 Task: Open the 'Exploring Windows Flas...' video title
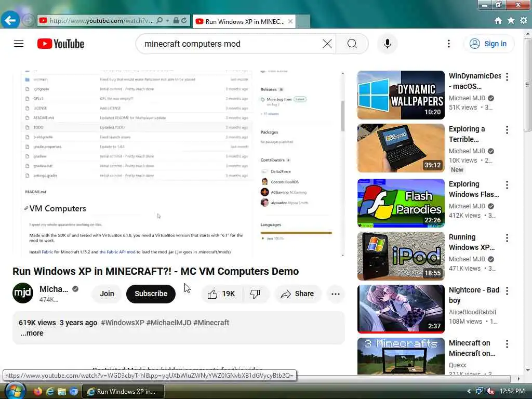click(x=474, y=189)
